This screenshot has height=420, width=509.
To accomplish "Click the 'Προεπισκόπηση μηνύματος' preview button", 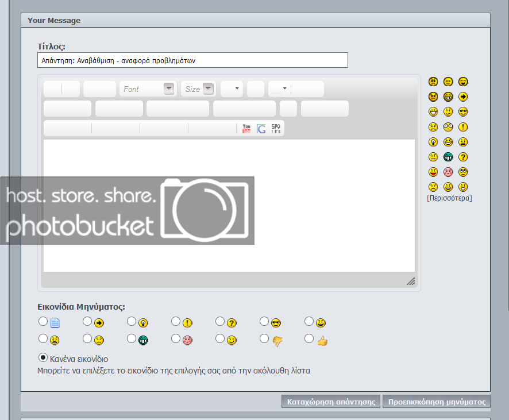I will [x=437, y=402].
